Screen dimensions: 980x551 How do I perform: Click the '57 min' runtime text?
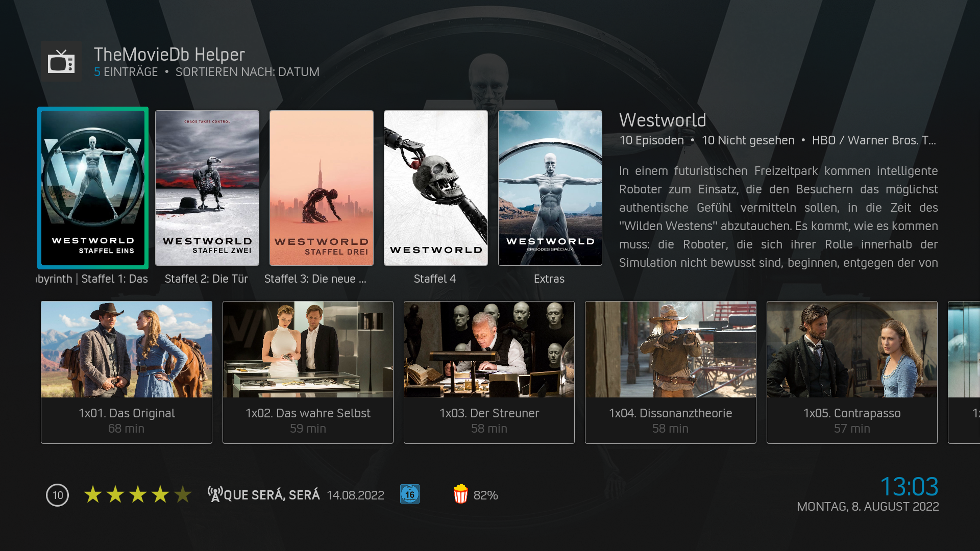click(x=852, y=429)
